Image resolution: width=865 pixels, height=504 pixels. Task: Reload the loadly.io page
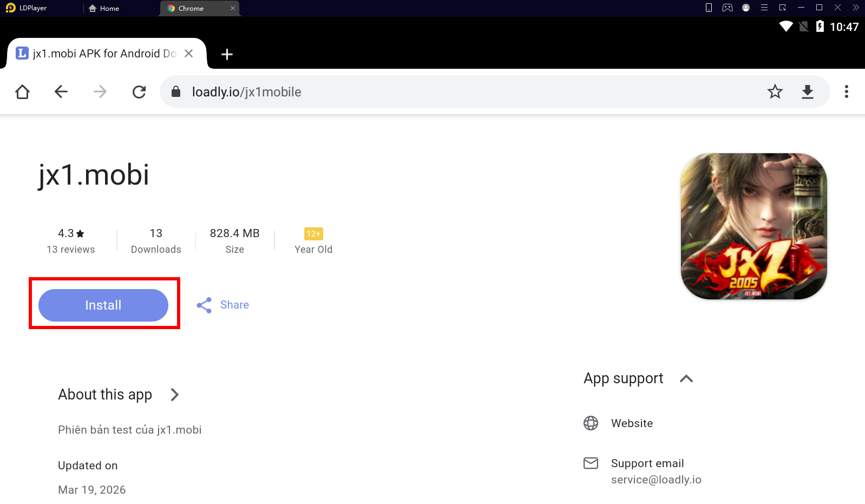click(139, 92)
